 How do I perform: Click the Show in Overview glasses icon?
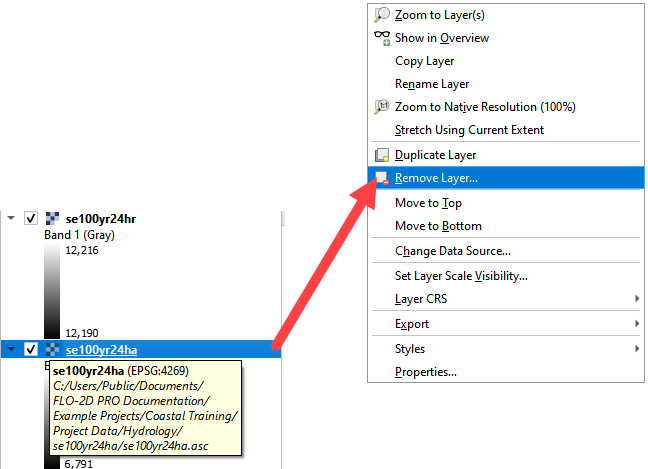coord(381,38)
